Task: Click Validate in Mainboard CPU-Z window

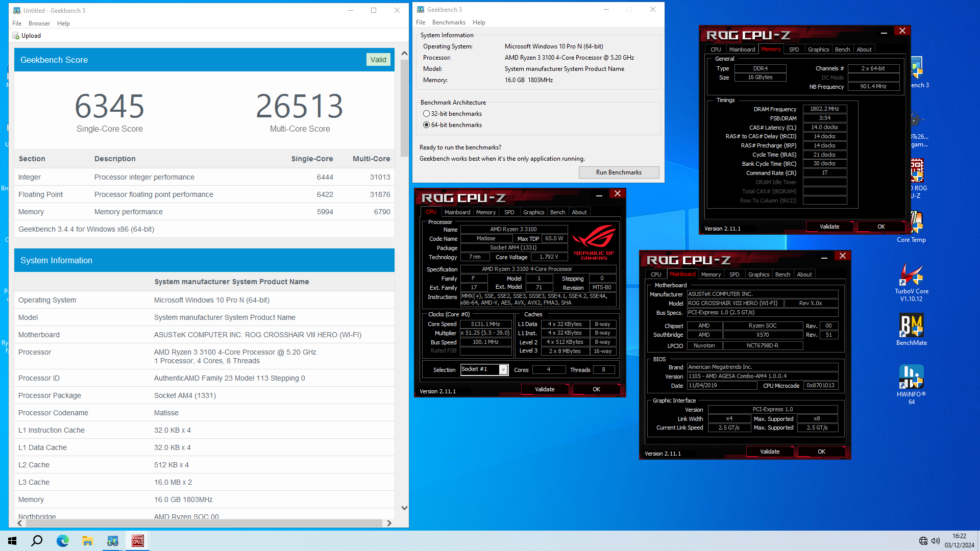Action: (770, 452)
